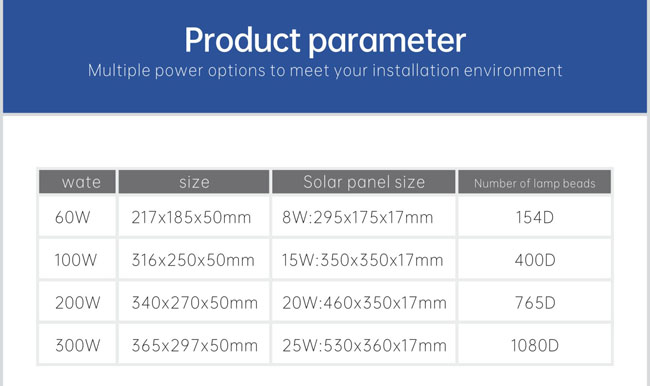
Task: Click the 20W:460x350x17mm solar panel cell
Action: 364,302
